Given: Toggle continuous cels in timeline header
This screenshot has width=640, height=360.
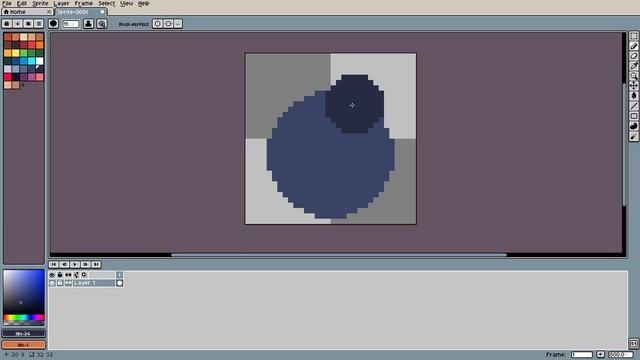Looking at the screenshot, I should tap(68, 275).
